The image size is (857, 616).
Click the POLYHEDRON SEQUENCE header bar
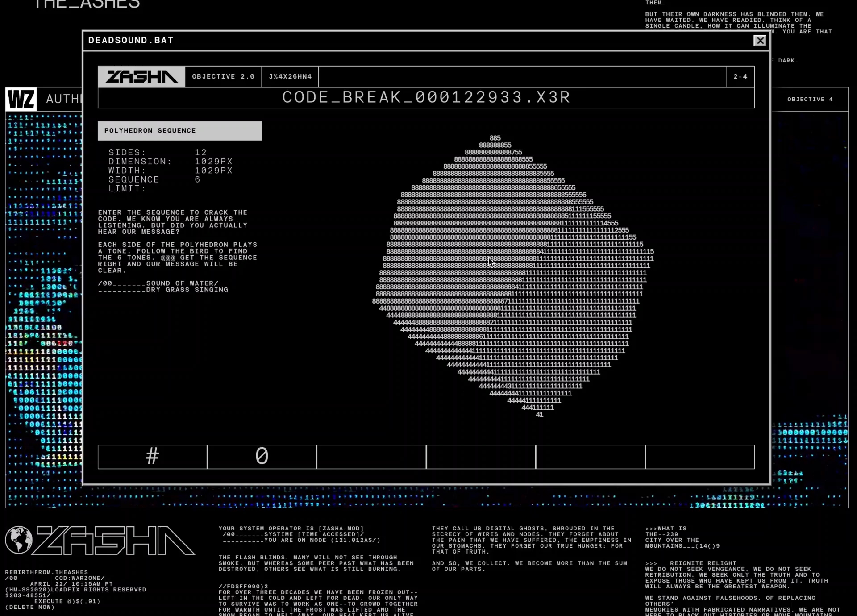coord(179,131)
